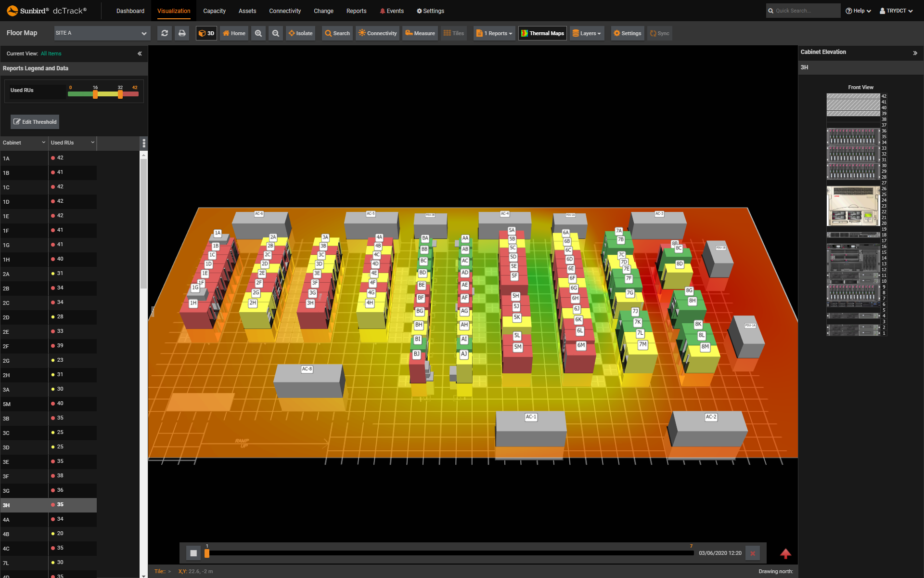
Task: Expand the 1 Reports dropdown
Action: click(494, 33)
